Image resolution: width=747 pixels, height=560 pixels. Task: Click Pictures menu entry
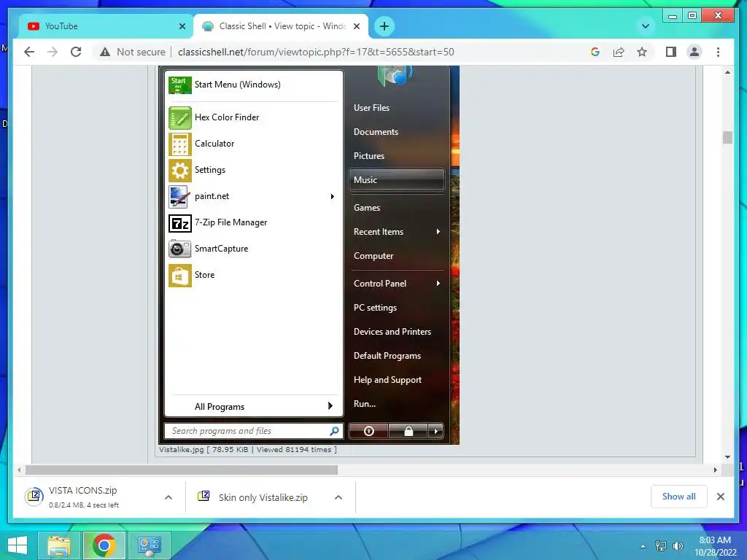coord(368,156)
